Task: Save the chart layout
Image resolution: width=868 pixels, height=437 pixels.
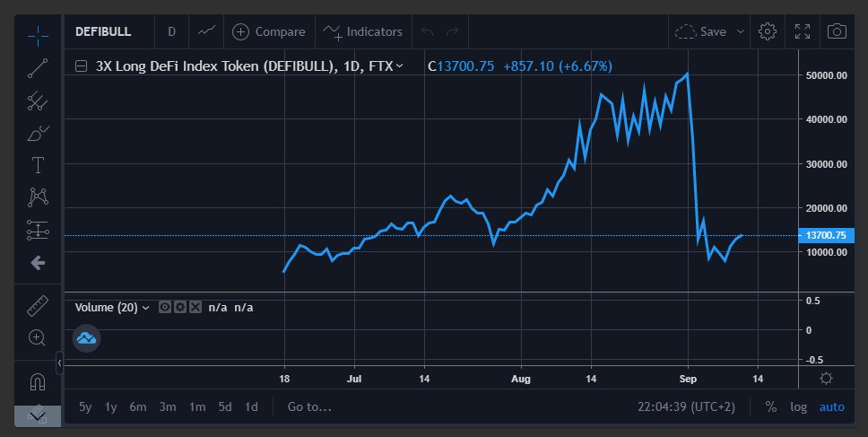Action: pyautogui.click(x=701, y=31)
